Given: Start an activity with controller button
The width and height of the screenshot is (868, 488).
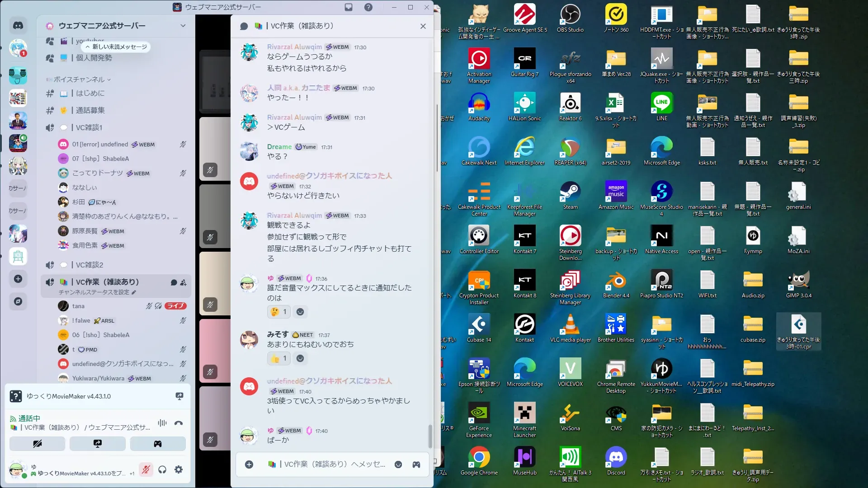Looking at the screenshot, I should [x=158, y=444].
